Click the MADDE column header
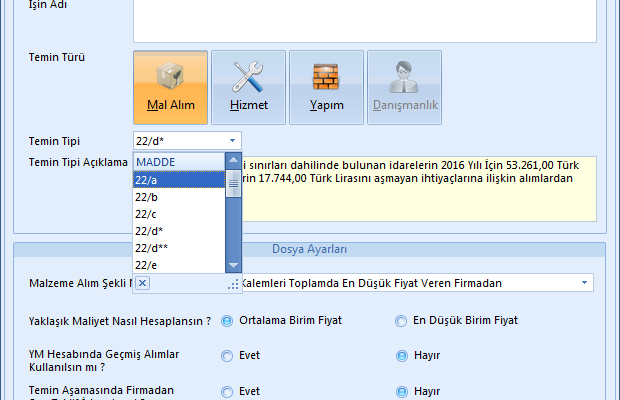 (x=180, y=162)
